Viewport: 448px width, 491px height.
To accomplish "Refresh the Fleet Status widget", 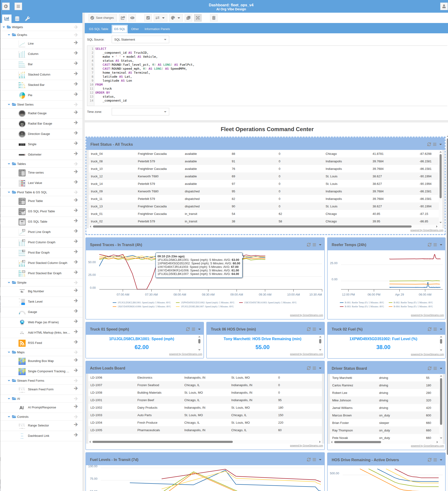I will pyautogui.click(x=429, y=145).
